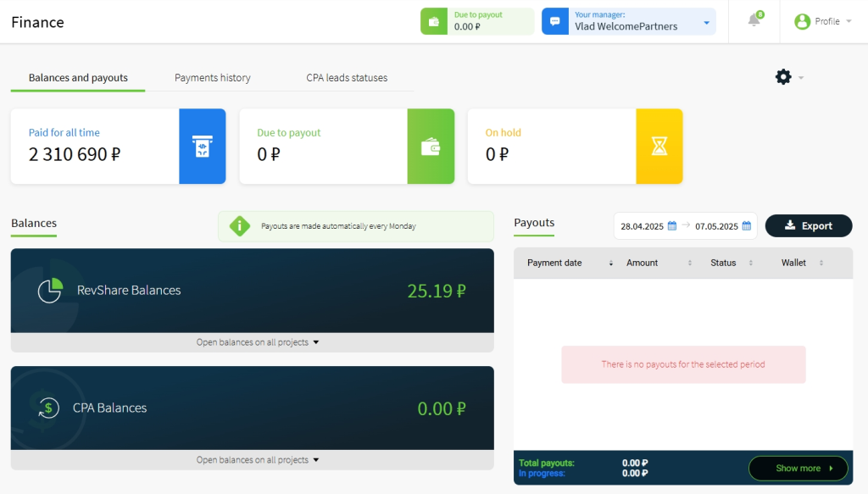
Task: Click the Finance page title
Action: click(37, 22)
